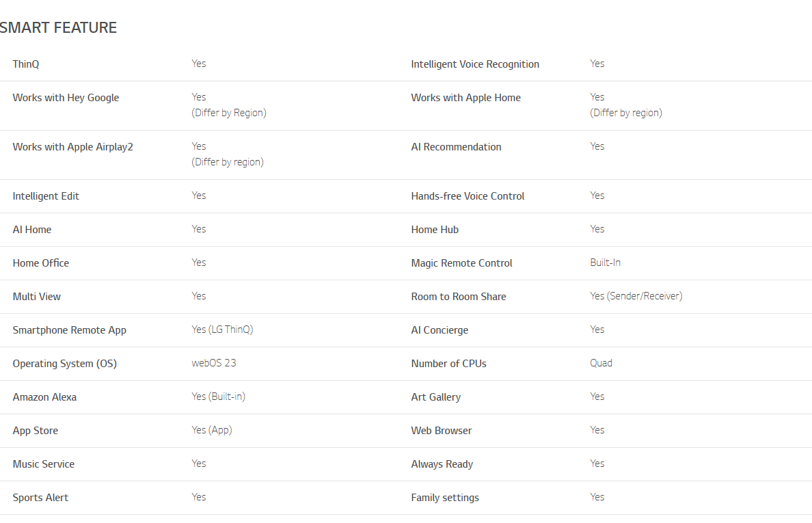
Task: Click the Smartphone Remote App label
Action: point(70,330)
